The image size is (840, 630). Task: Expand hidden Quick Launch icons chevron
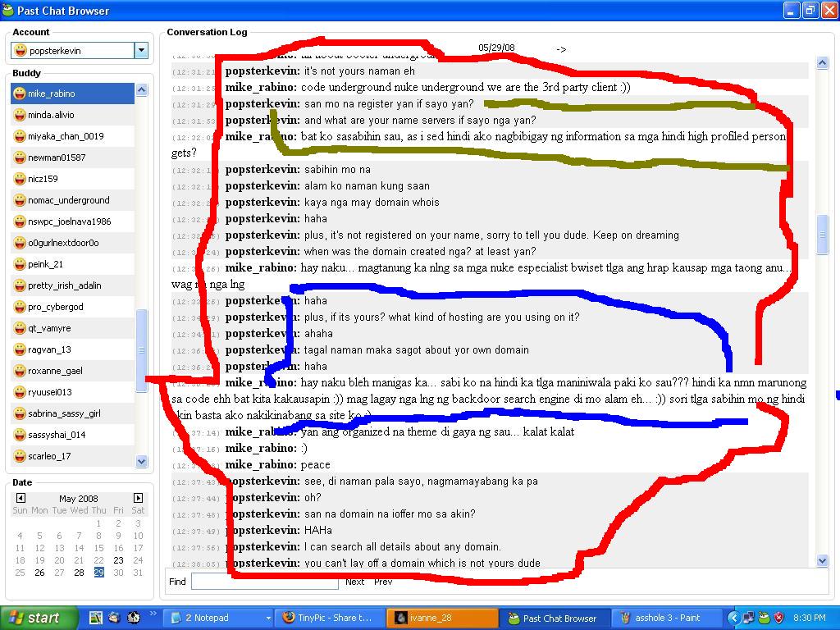(x=152, y=614)
